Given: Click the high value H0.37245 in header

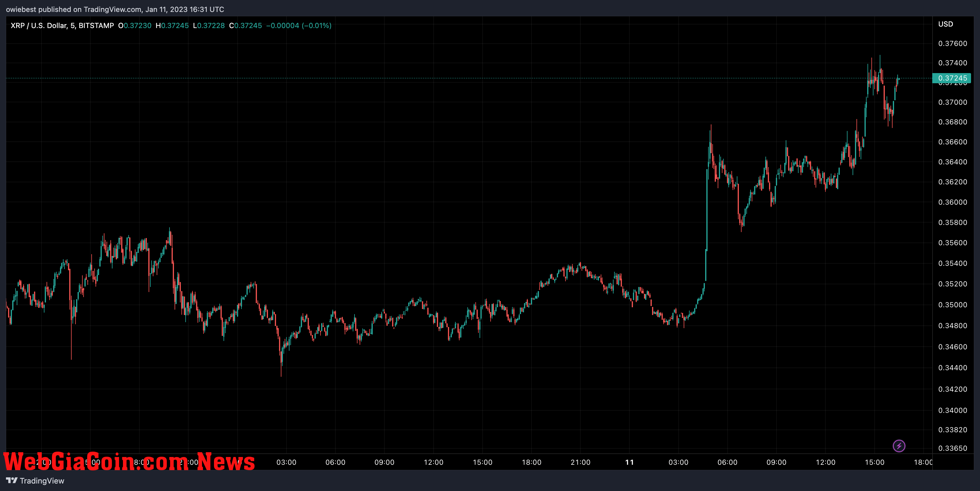Looking at the screenshot, I should [x=172, y=25].
